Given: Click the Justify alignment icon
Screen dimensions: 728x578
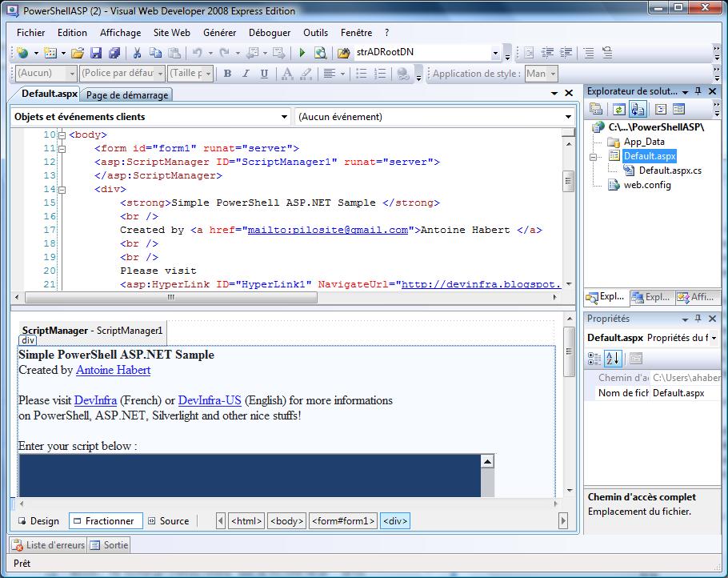Looking at the screenshot, I should coord(329,74).
